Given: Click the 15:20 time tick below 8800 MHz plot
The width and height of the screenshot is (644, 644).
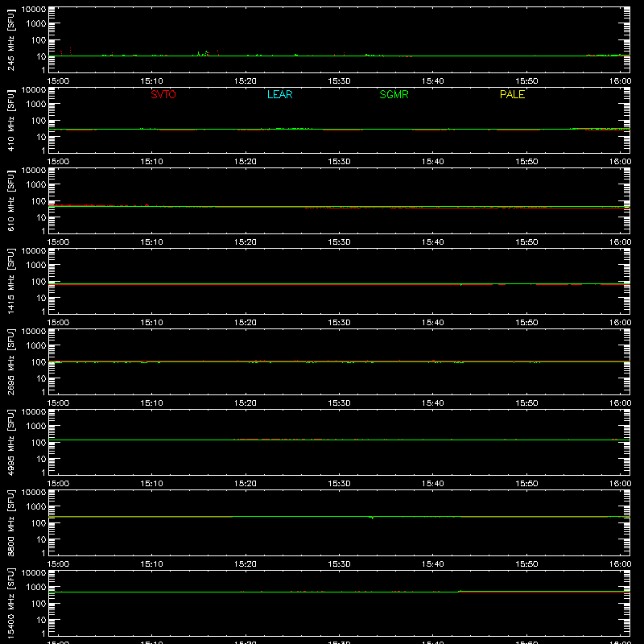Looking at the screenshot, I should point(246,564).
